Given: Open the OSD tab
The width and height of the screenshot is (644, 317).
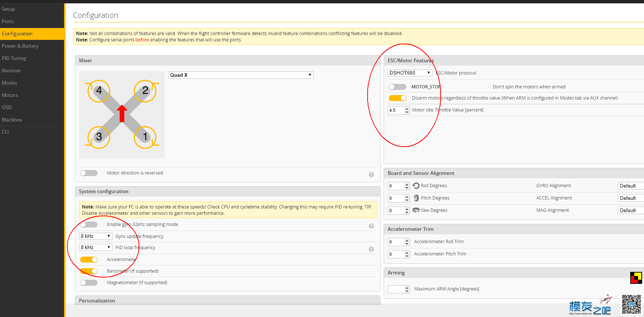Looking at the screenshot, I should coord(32,107).
